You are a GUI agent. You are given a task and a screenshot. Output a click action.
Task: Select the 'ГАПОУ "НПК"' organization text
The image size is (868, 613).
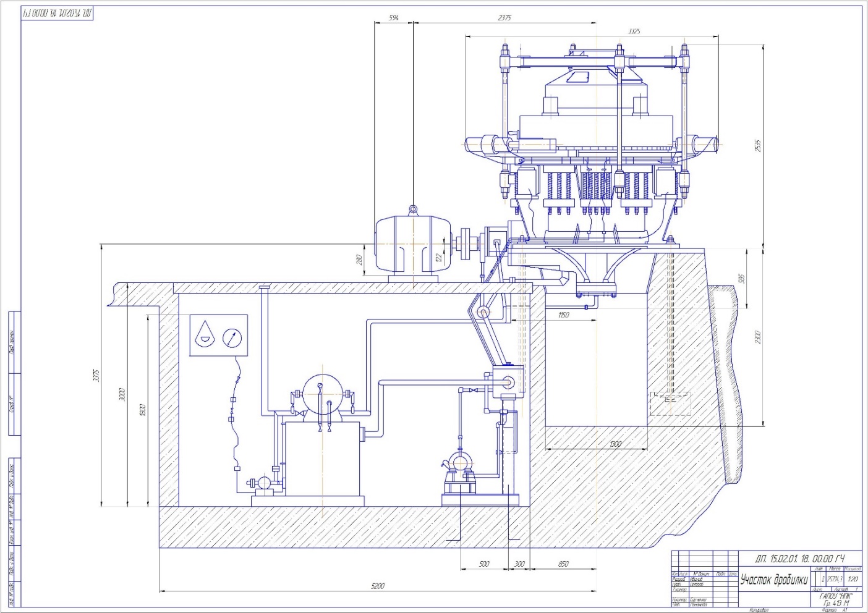pos(836,596)
